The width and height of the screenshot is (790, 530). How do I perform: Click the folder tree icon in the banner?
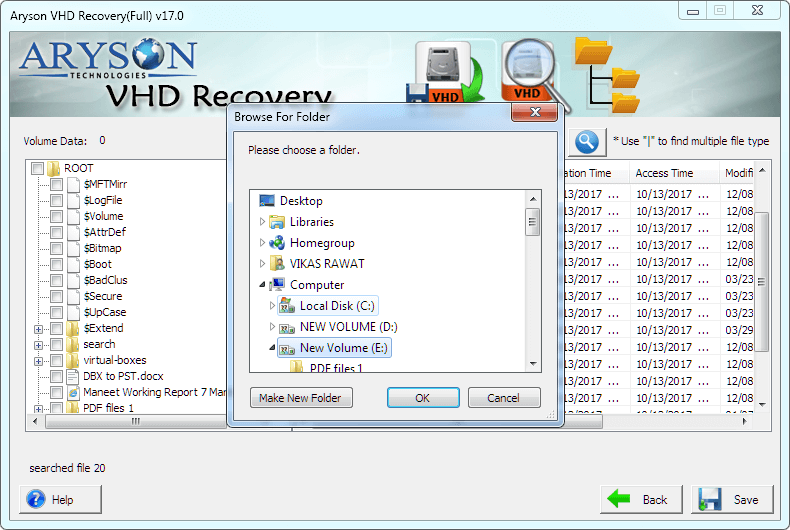point(607,74)
